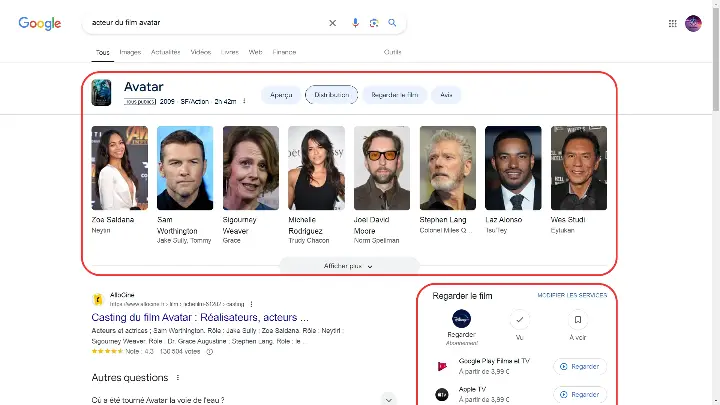Image resolution: width=720 pixels, height=405 pixels.
Task: Click the Wes Studi name text
Action: [568, 219]
